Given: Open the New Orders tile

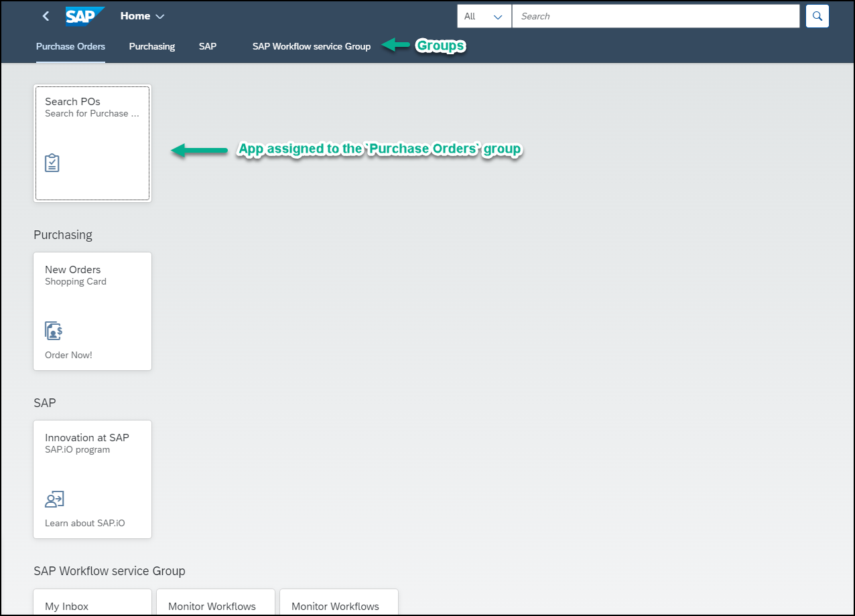Looking at the screenshot, I should coord(92,311).
